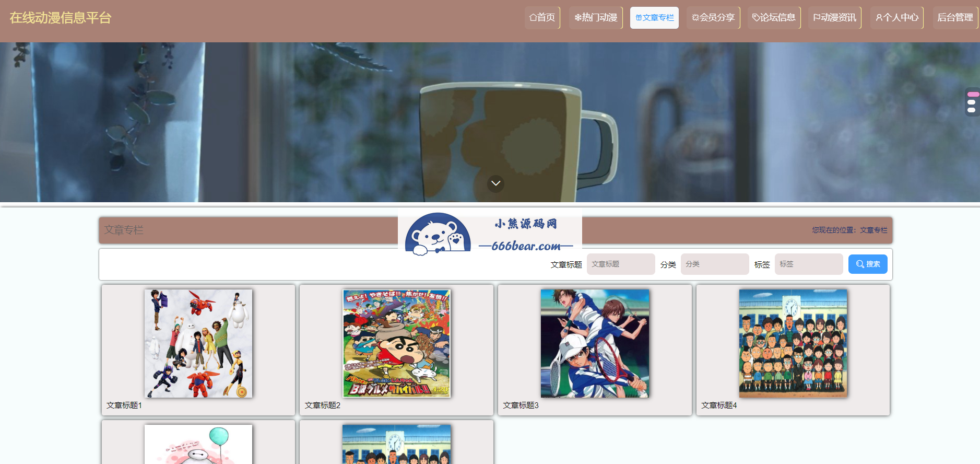Focus the 标签 search input
The width and height of the screenshot is (980, 464).
click(x=809, y=264)
